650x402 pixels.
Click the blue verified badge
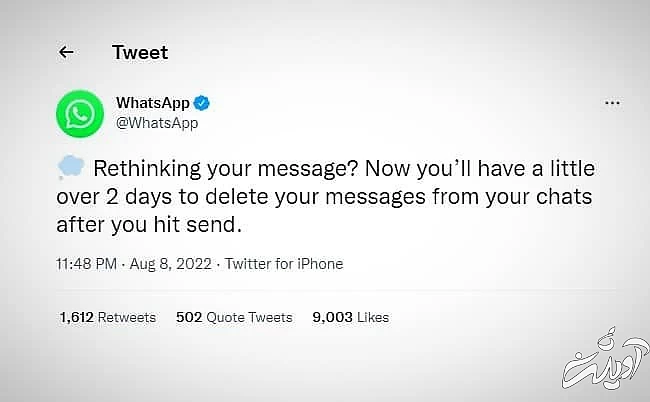click(202, 103)
